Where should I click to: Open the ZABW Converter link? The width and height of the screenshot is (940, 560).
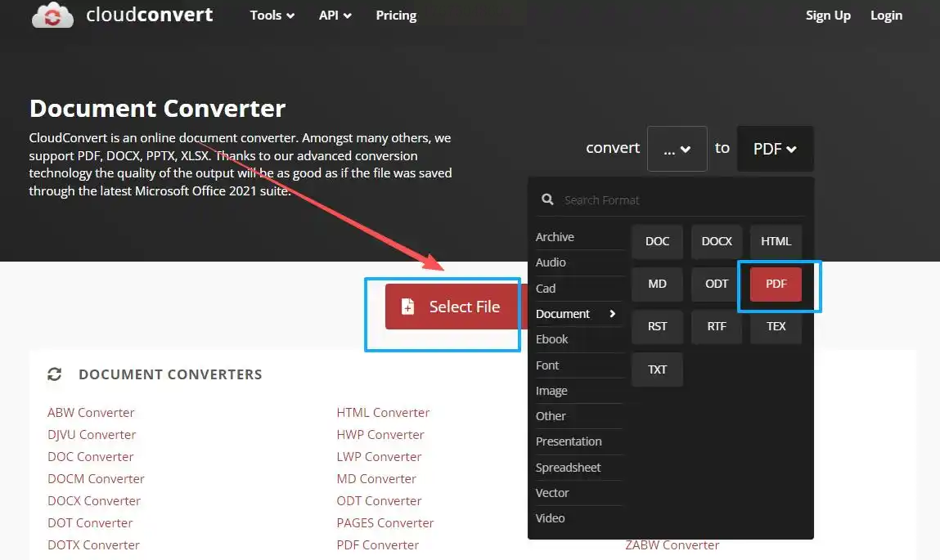672,545
